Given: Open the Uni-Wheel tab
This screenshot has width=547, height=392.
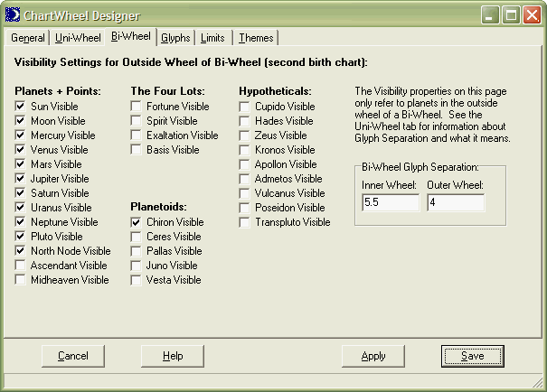Looking at the screenshot, I should click(78, 38).
